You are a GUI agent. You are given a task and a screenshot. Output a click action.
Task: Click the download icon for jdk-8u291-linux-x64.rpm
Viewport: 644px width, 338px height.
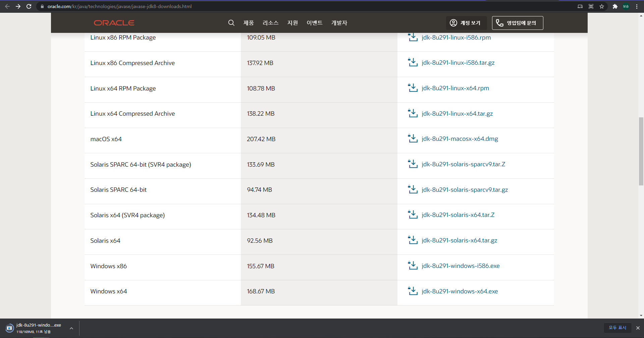[x=413, y=88]
